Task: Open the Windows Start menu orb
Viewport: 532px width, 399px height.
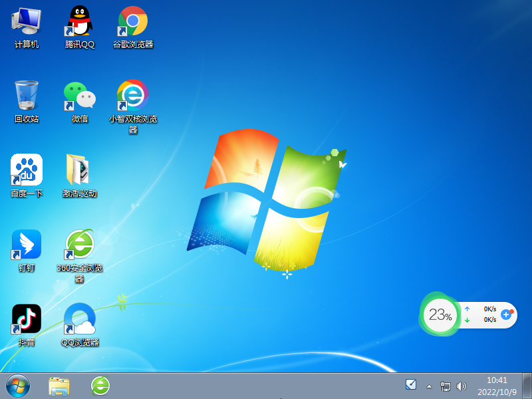Action: (17, 385)
